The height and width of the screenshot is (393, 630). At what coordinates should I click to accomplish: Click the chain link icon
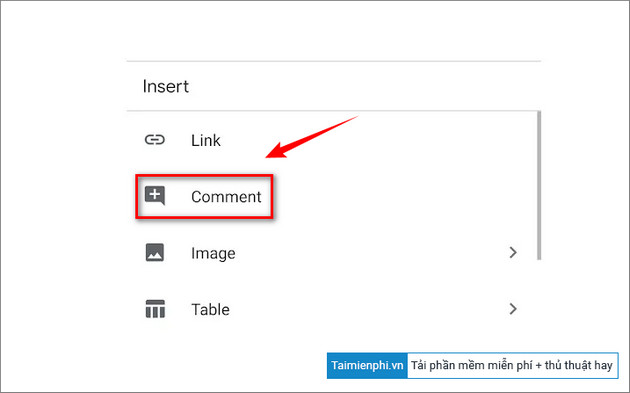(155, 140)
